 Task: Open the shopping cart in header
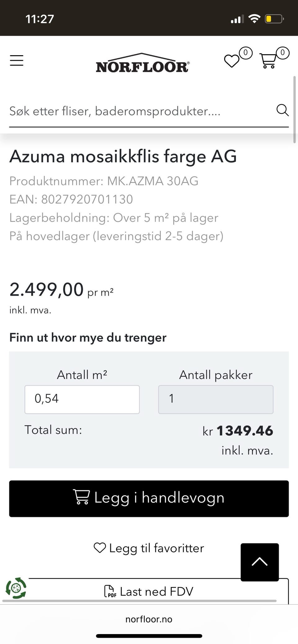coord(268,61)
